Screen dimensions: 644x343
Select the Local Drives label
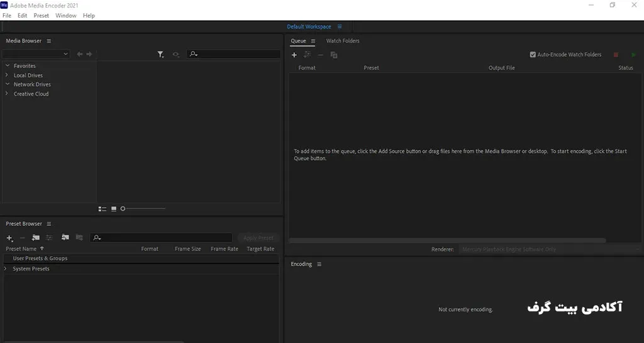[x=28, y=75]
